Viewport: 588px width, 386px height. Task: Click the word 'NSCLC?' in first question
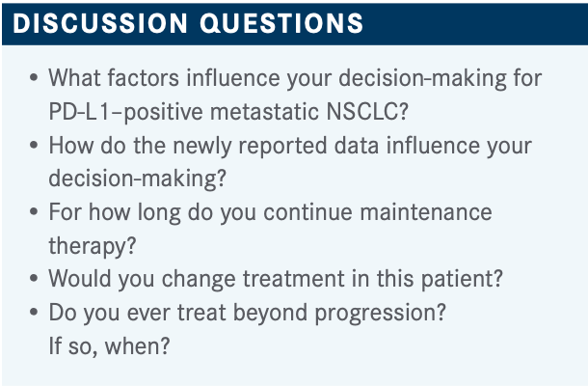pos(367,112)
